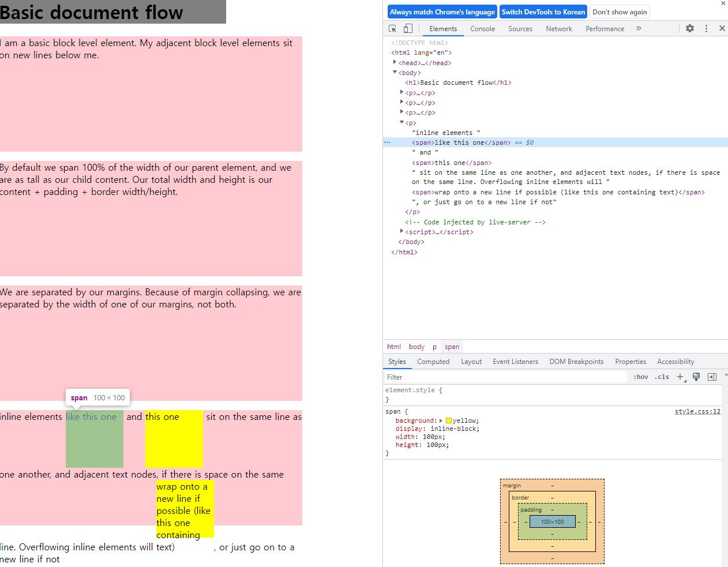Click Always match Chrome's language button
This screenshot has width=728, height=567.
[x=442, y=12]
